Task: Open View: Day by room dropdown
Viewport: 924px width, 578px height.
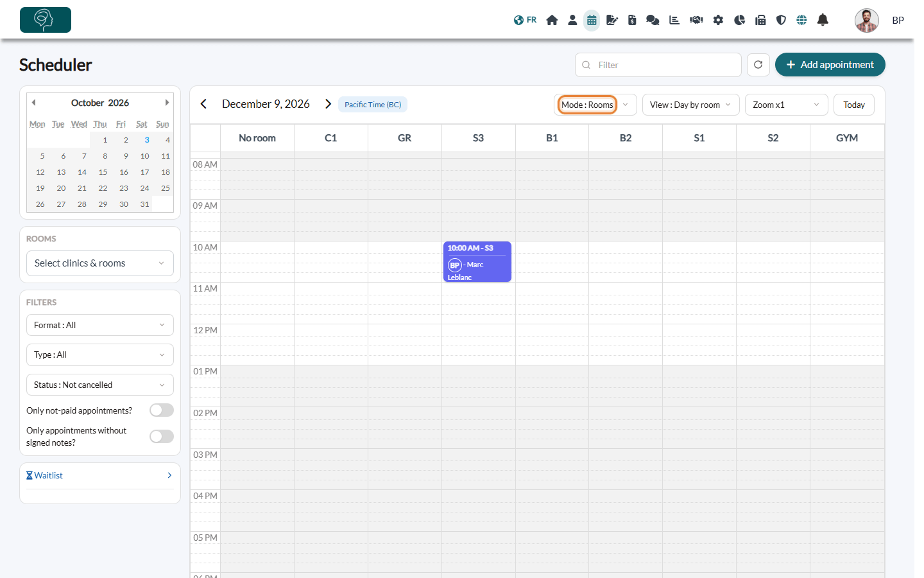Action: click(691, 105)
